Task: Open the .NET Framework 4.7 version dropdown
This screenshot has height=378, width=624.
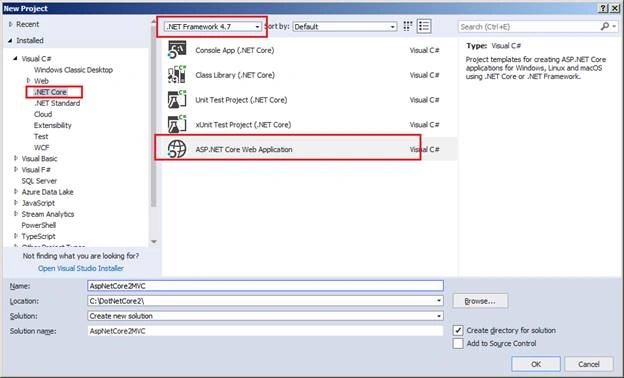Action: [213, 27]
